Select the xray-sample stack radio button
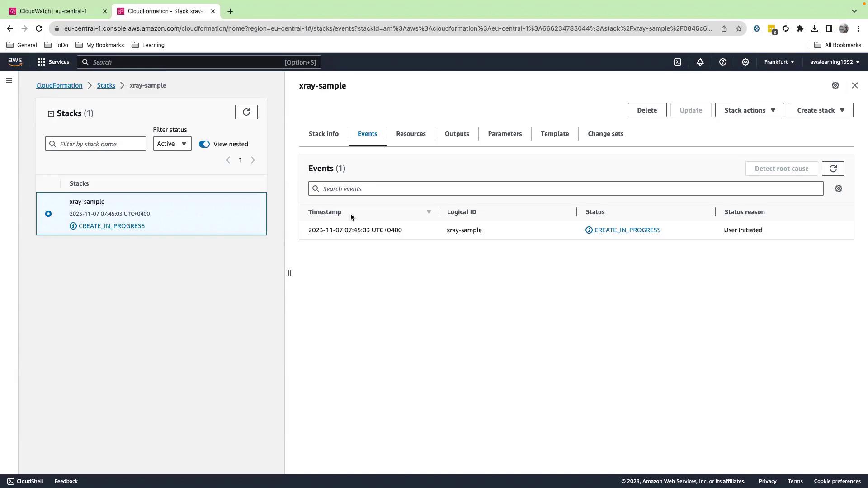The height and width of the screenshot is (488, 868). click(x=48, y=214)
